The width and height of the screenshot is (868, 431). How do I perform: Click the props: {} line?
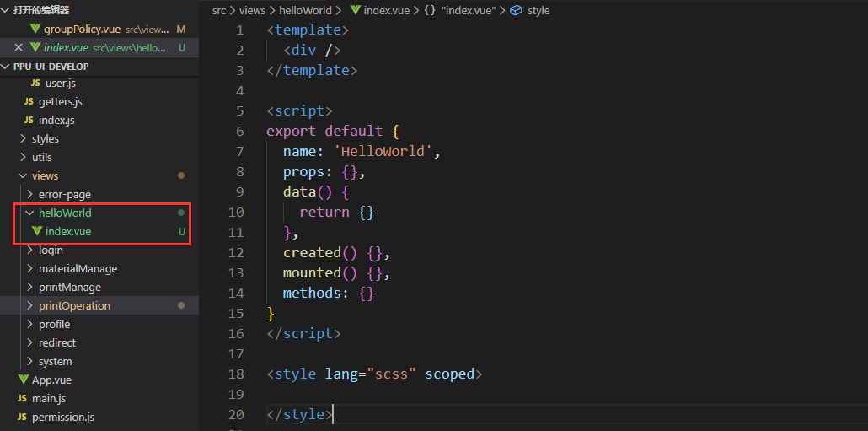(324, 172)
